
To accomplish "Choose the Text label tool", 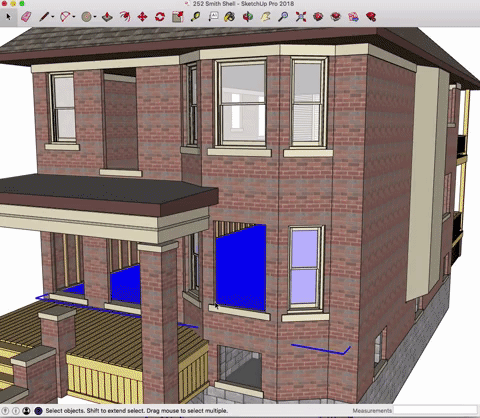I will [213, 16].
